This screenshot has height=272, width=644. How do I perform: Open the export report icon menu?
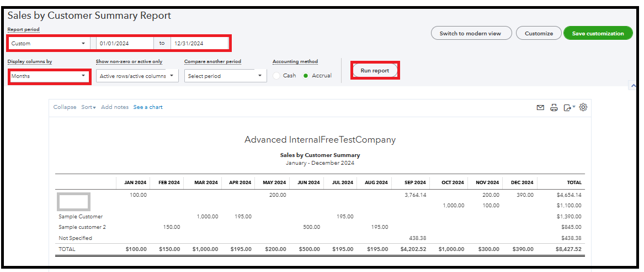[569, 108]
